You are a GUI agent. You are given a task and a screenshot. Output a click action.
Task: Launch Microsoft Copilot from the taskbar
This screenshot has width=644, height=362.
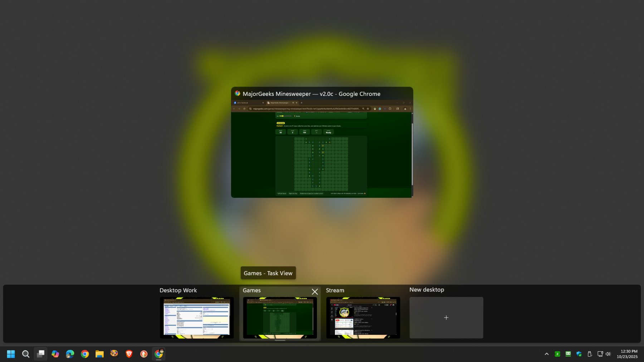pyautogui.click(x=55, y=354)
